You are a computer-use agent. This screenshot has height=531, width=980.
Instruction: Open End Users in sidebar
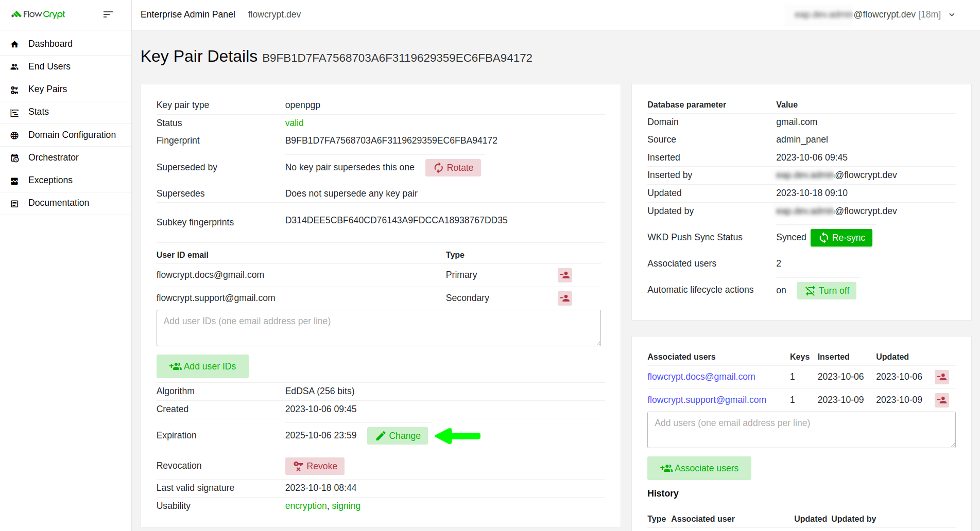click(66, 66)
